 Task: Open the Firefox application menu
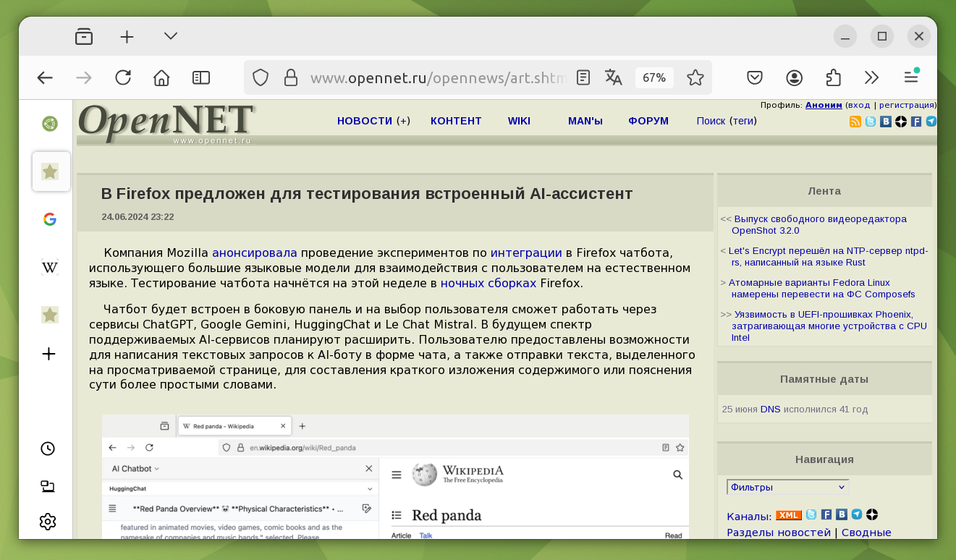tap(911, 77)
